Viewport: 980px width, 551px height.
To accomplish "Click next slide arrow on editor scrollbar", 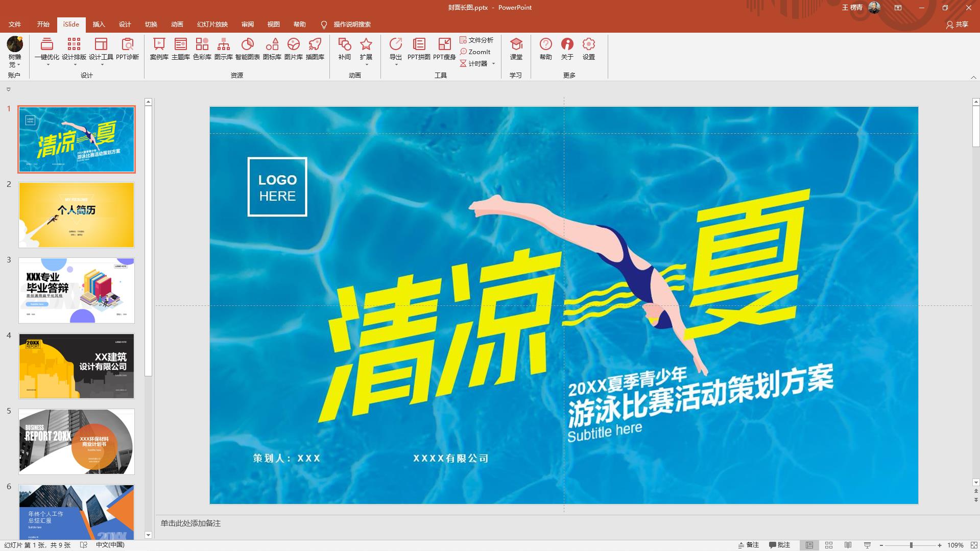I will pyautogui.click(x=976, y=500).
